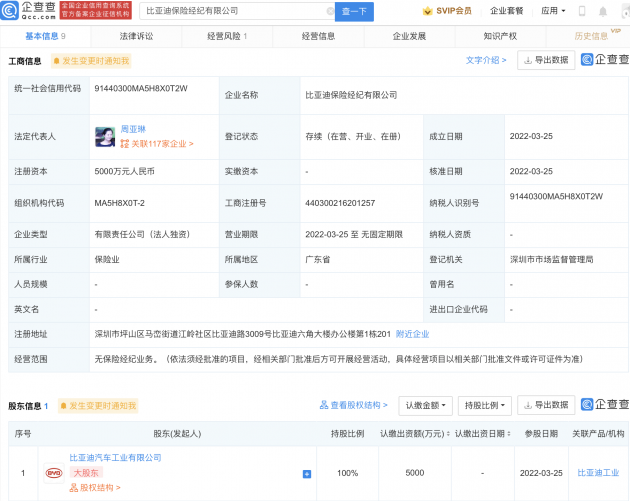Screen dimensions: 630x501
Task: Switch to 法律诉讼 tab
Action: [136, 36]
